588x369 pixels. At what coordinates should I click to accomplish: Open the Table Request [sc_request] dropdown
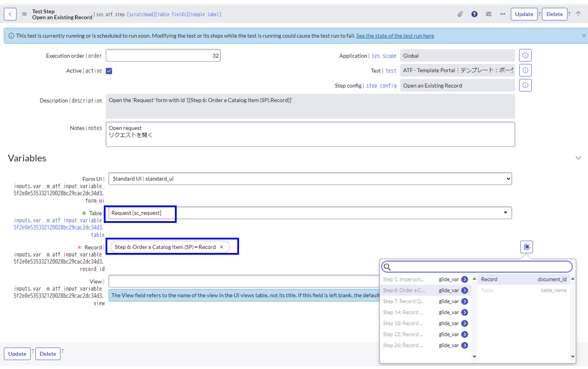(x=310, y=212)
